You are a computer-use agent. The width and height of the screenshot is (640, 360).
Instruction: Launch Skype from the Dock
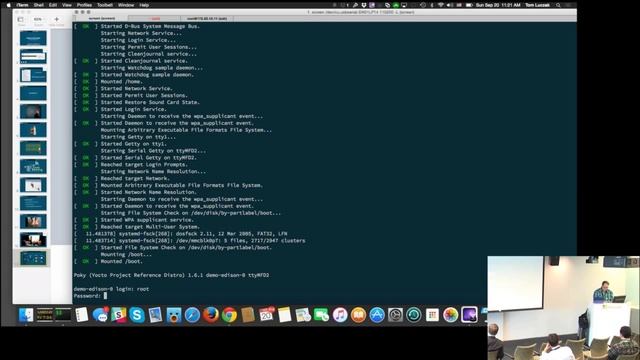[x=137, y=315]
